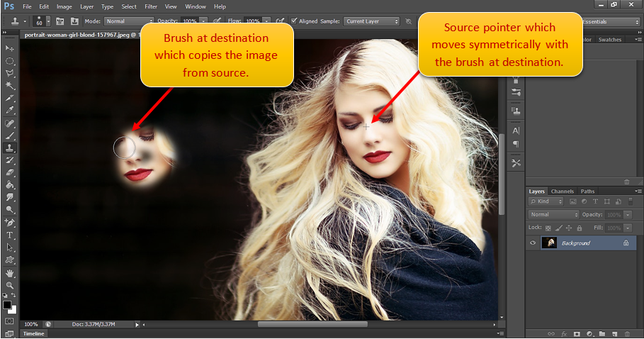
Task: Select the Eyedropper tool
Action: [x=9, y=110]
